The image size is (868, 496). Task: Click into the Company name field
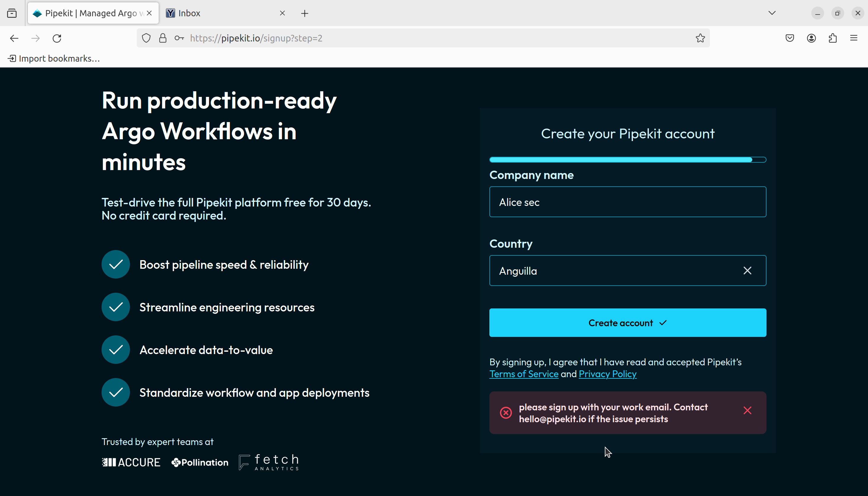tap(627, 202)
